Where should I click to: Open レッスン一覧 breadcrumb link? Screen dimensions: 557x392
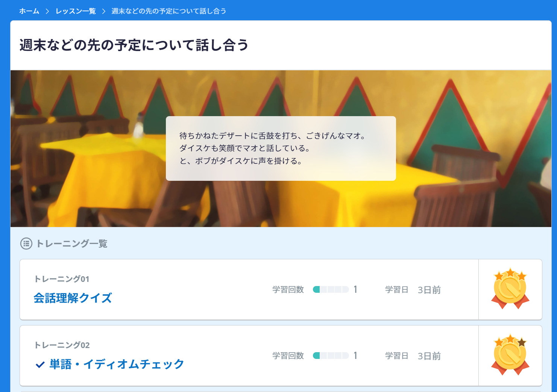click(76, 11)
